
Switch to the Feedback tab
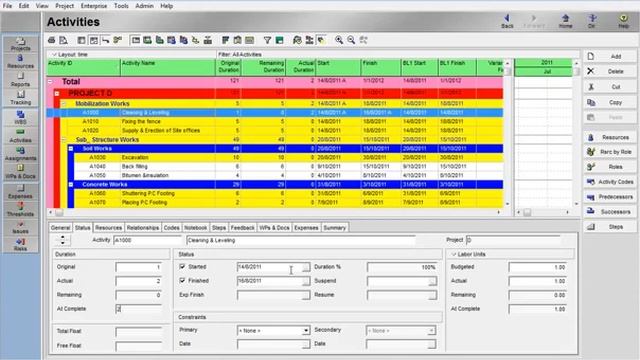(242, 228)
